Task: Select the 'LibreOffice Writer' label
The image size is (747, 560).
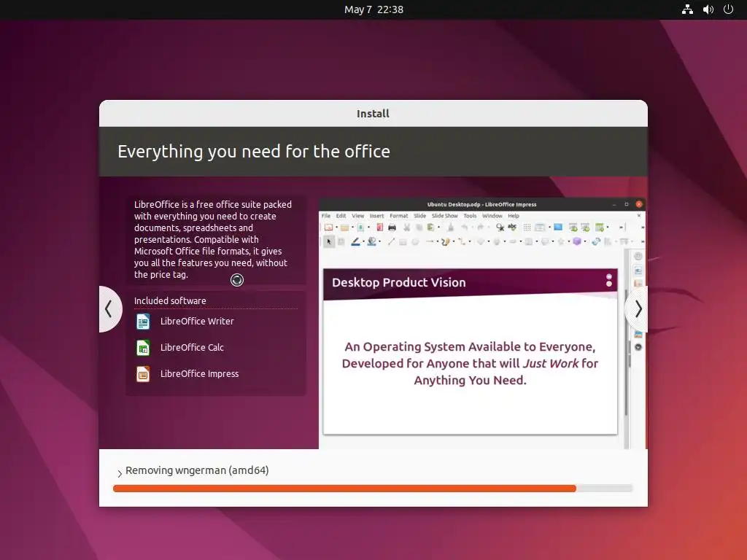Action: click(197, 322)
